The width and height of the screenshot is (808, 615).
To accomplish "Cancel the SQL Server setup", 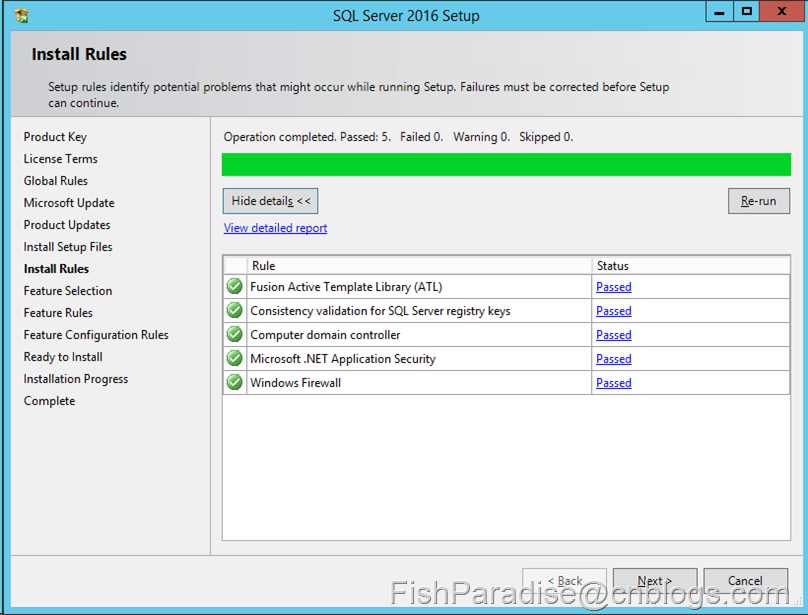I will point(745,581).
